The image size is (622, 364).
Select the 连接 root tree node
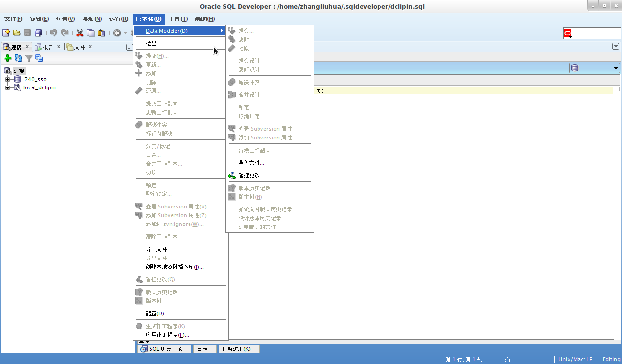[19, 71]
